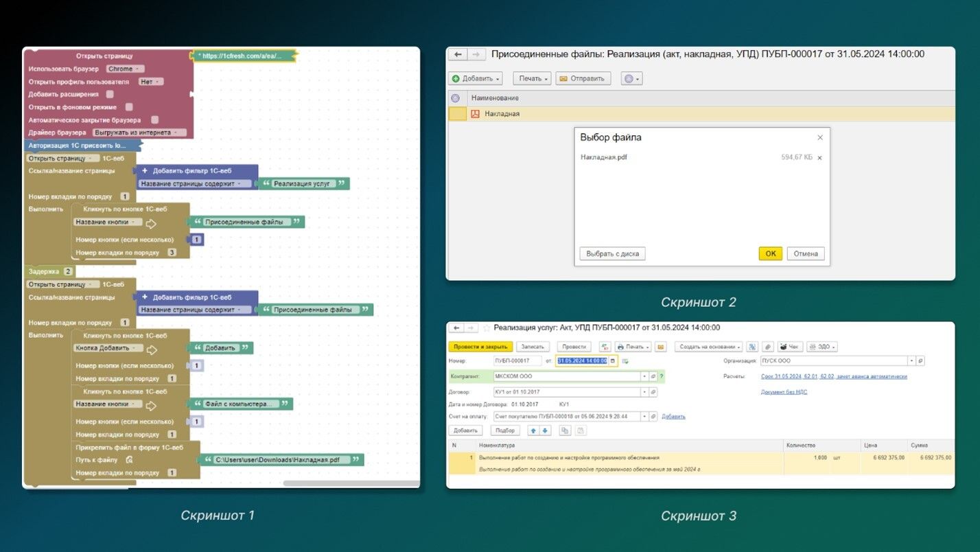Toggle the Открыть в фоновом режиме checkbox
The height and width of the screenshot is (552, 980).
coord(129,107)
